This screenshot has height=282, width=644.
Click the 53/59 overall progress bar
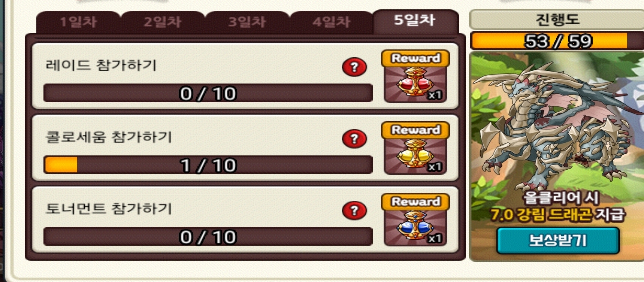[x=557, y=41]
